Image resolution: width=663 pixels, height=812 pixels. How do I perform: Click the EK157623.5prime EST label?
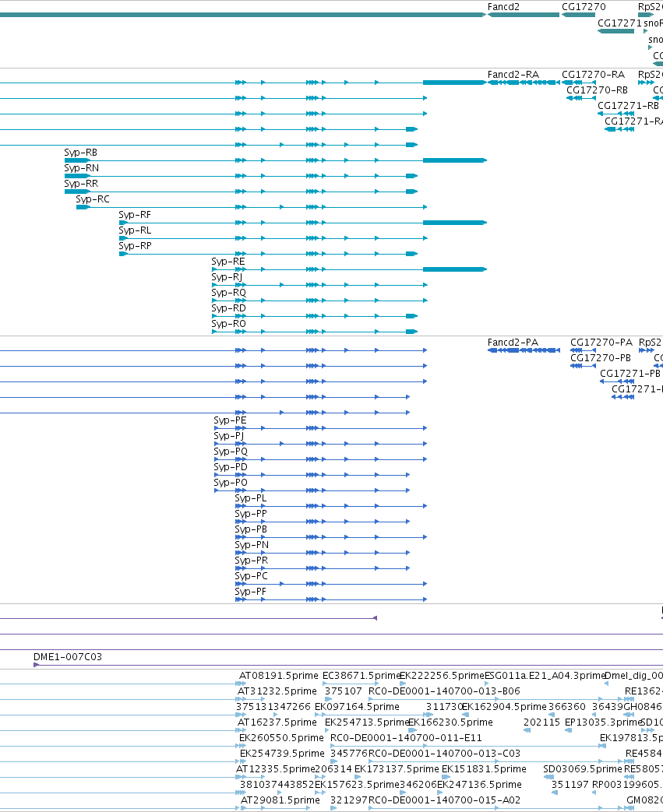[357, 784]
